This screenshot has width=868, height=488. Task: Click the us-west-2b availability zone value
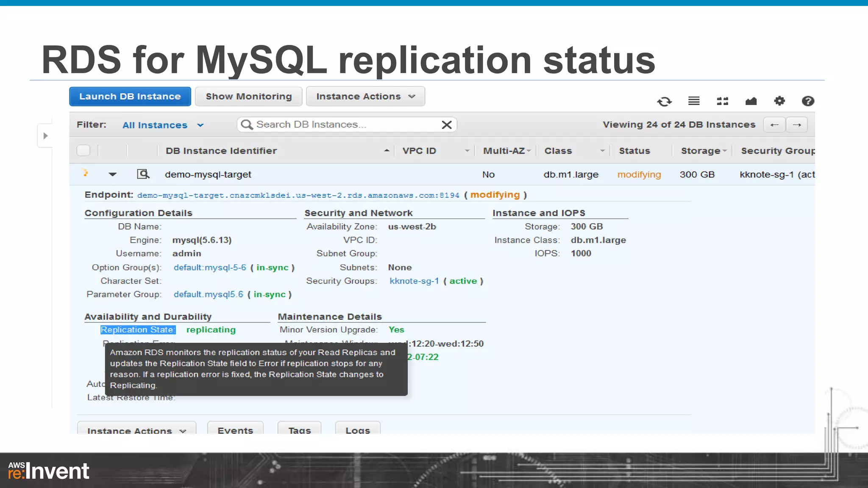coord(412,227)
